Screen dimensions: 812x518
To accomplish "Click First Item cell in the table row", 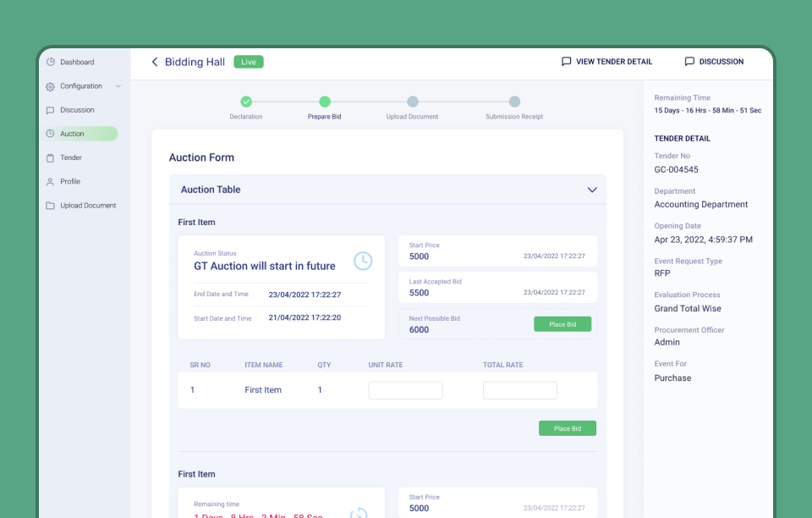I will [x=263, y=390].
